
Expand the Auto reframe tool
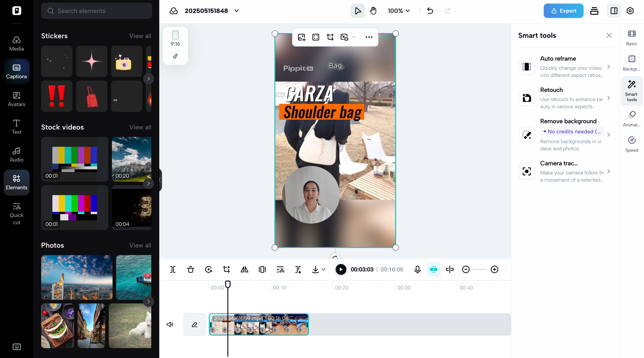565,66
